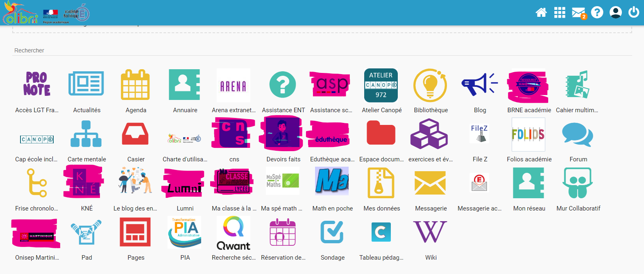
Task: Open the Espace documentaire folder app
Action: tap(381, 133)
